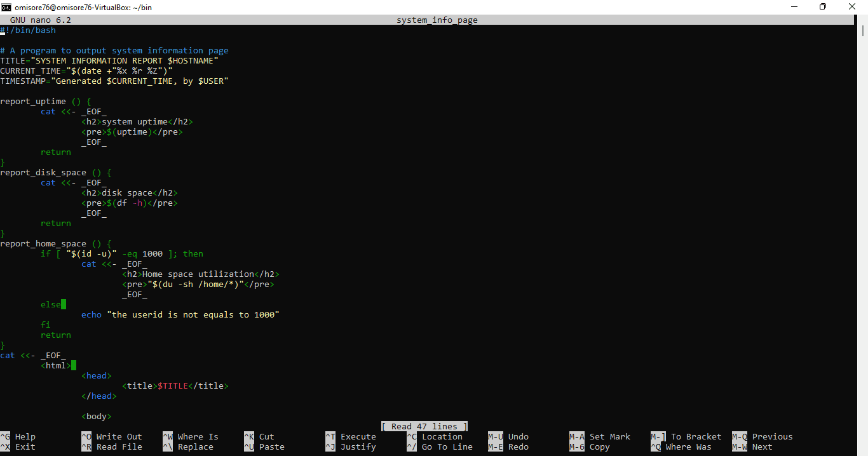Click the terminal icon in title bar
Screen dimensions: 868x456
(7, 7)
